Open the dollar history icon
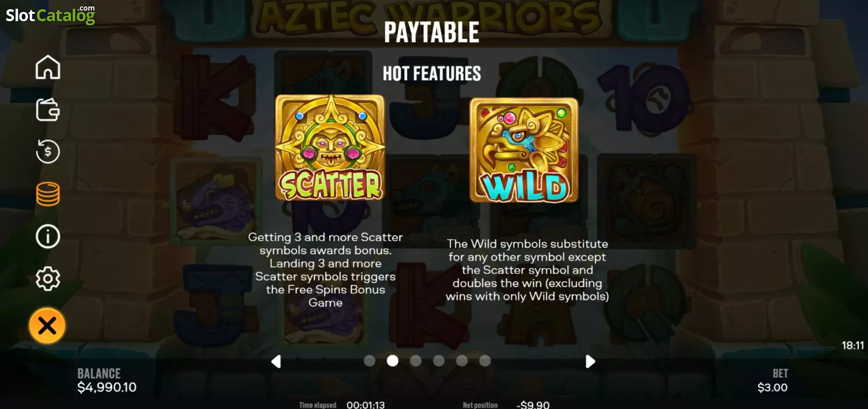 point(48,152)
